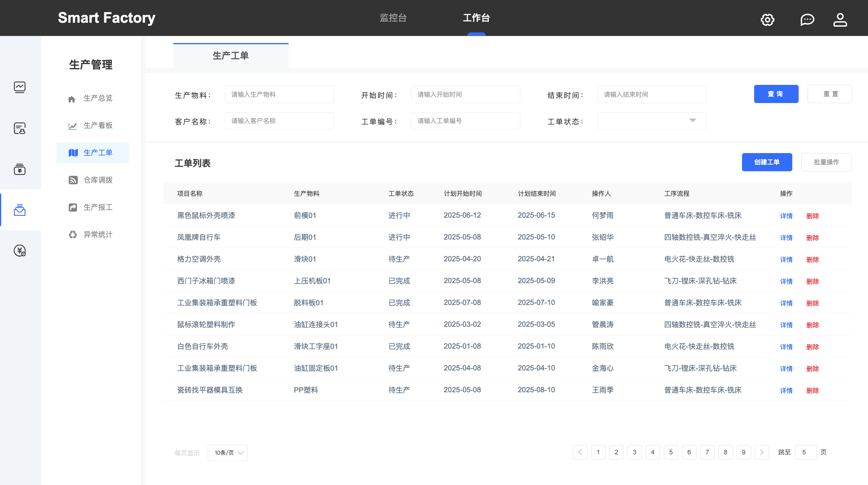Expand the 工单状态 dropdown
868x485 pixels.
tap(651, 121)
